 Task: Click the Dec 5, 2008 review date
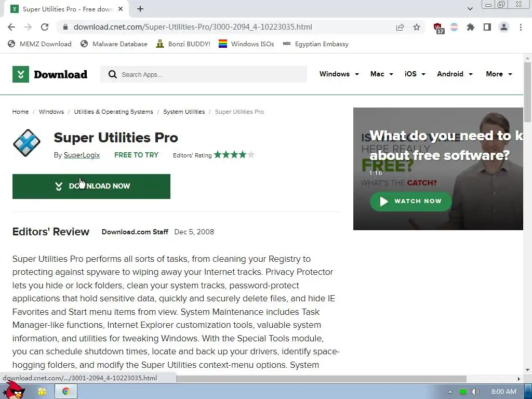pyautogui.click(x=194, y=232)
